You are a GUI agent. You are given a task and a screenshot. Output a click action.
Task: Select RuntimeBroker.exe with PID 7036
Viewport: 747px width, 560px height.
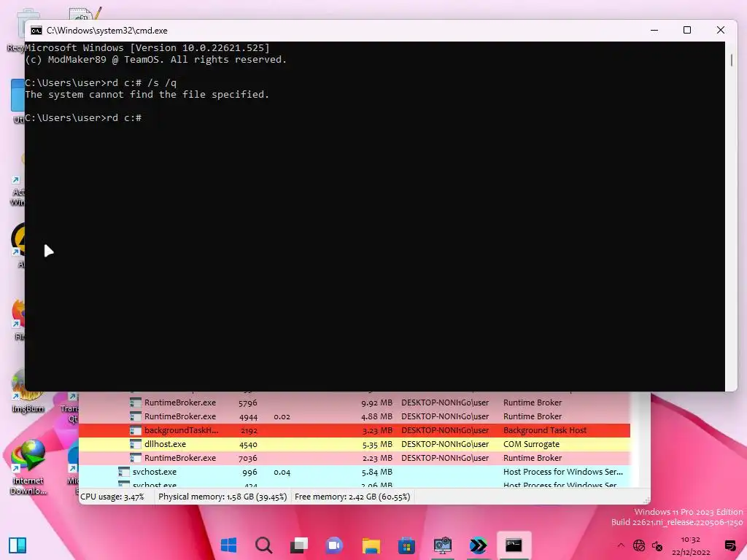pyautogui.click(x=355, y=458)
